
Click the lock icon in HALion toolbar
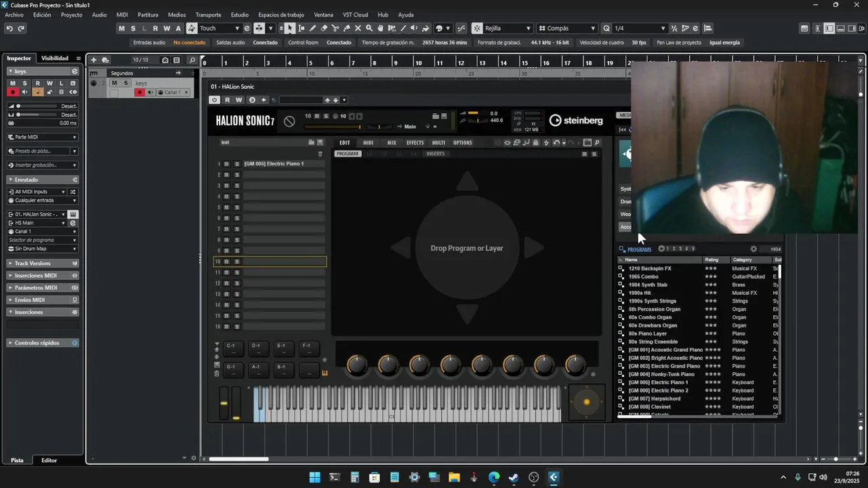(536, 142)
